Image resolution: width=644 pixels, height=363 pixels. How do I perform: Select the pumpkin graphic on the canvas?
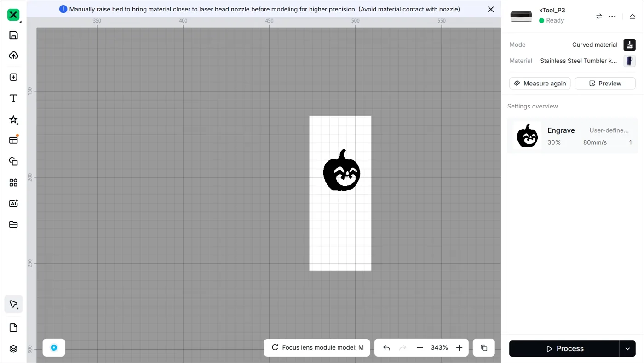click(x=342, y=170)
